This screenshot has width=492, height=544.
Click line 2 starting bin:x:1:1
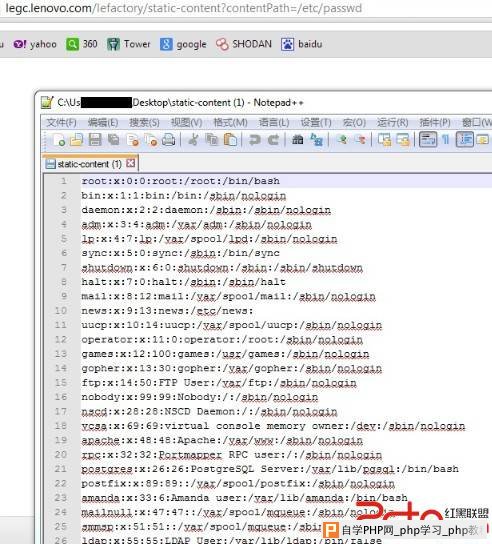click(184, 196)
